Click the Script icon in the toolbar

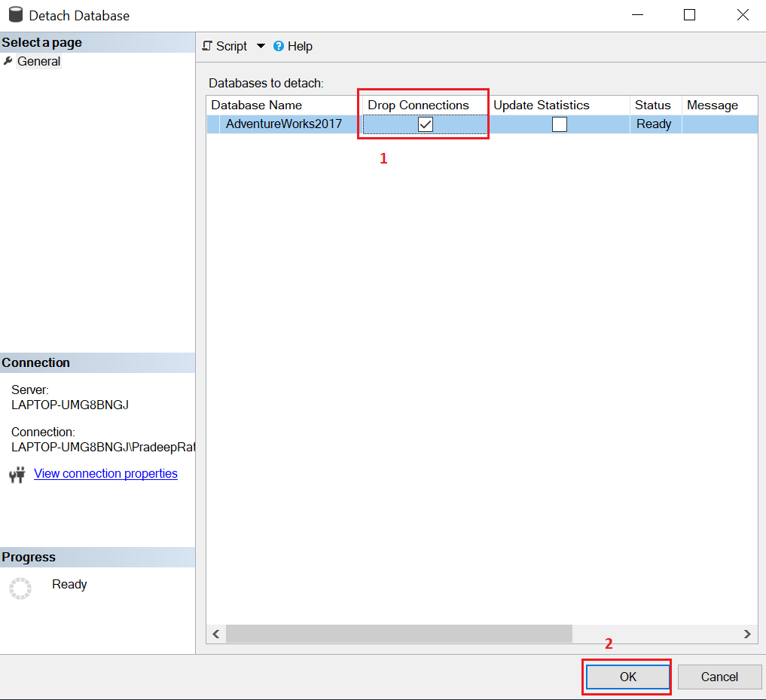coord(207,46)
